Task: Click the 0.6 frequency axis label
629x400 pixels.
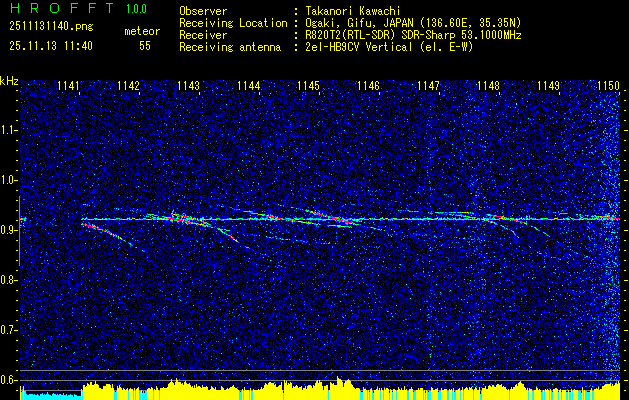Action: (8, 380)
